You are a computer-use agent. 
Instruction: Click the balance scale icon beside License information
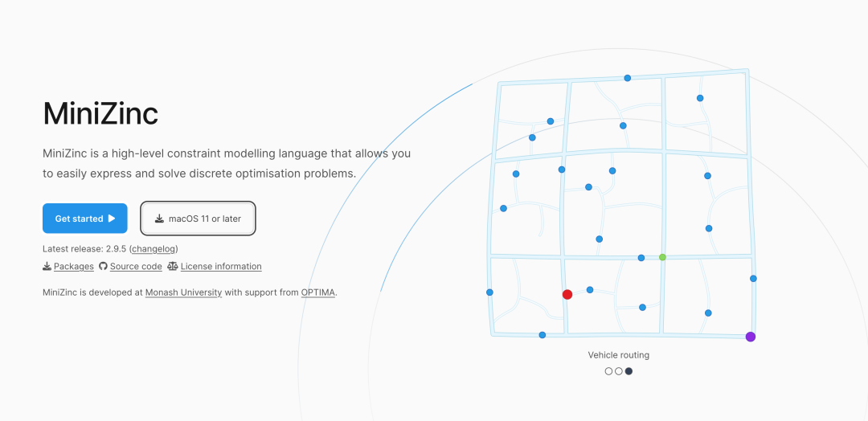tap(173, 267)
